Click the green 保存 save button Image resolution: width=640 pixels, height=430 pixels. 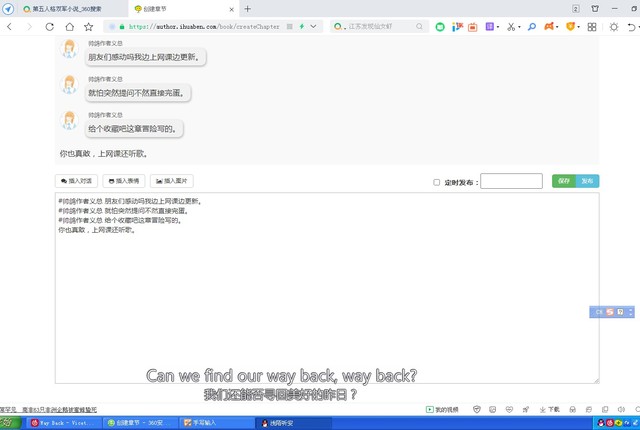564,181
